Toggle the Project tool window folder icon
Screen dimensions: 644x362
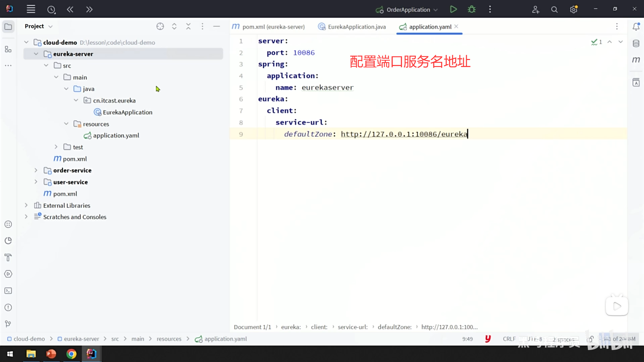[8, 26]
